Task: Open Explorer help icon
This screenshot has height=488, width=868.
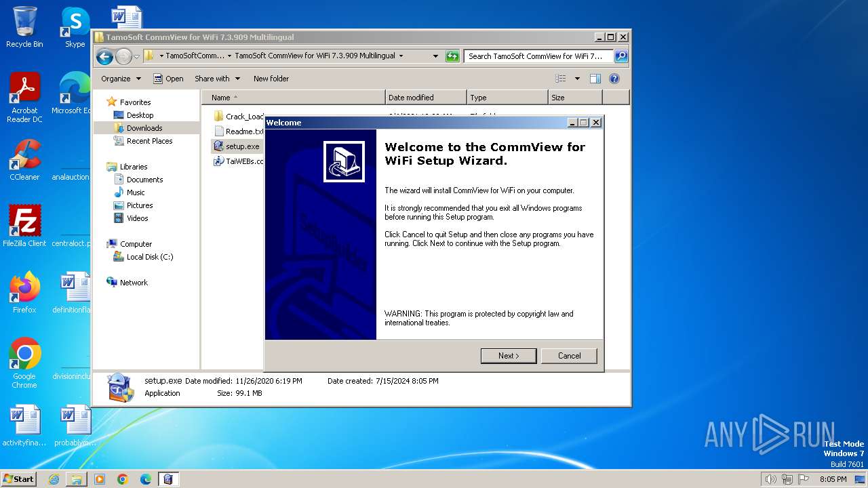Action: (x=614, y=79)
